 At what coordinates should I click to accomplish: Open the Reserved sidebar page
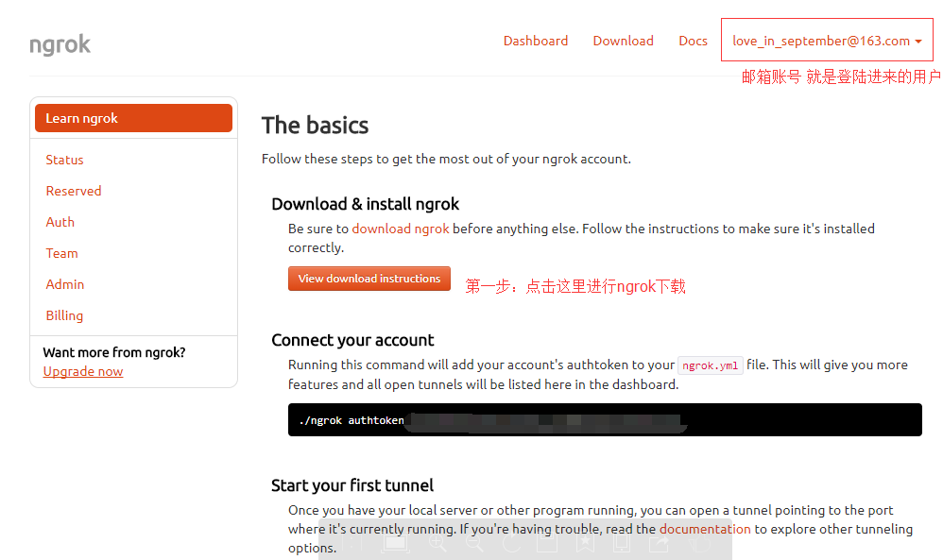point(74,191)
